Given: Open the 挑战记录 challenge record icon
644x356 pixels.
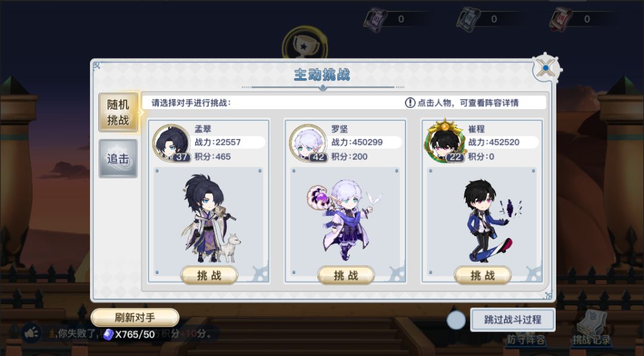Looking at the screenshot, I should [x=592, y=329].
